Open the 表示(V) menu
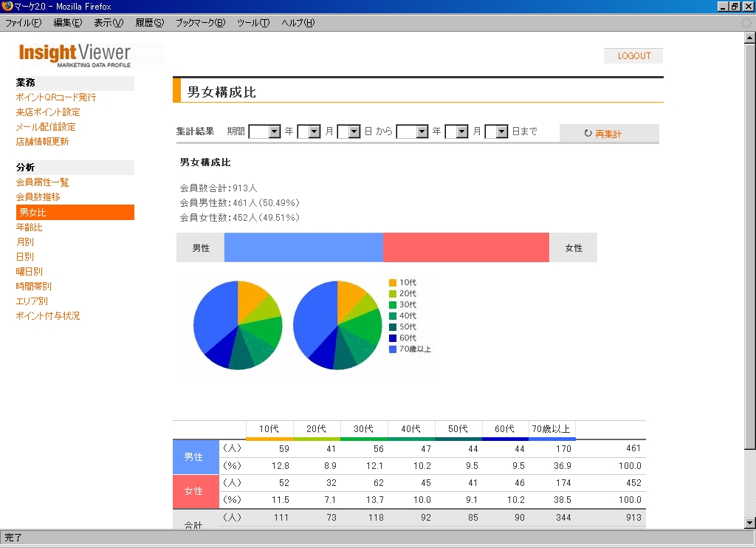The width and height of the screenshot is (756, 548). pos(109,23)
